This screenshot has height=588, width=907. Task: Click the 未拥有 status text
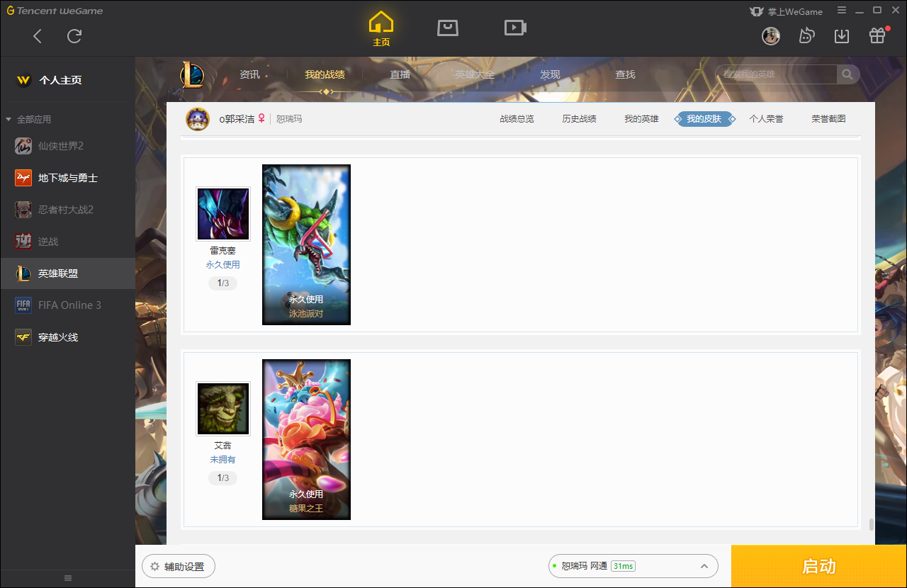[222, 460]
